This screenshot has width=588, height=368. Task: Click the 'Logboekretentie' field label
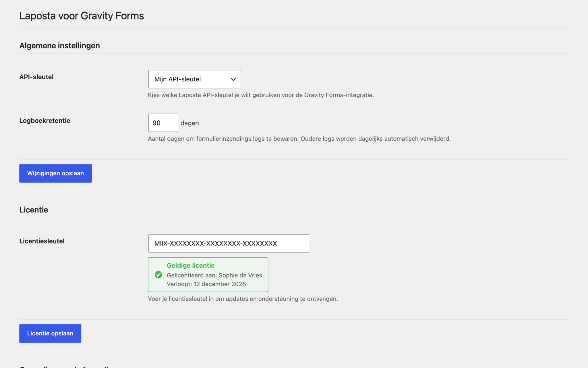(45, 120)
